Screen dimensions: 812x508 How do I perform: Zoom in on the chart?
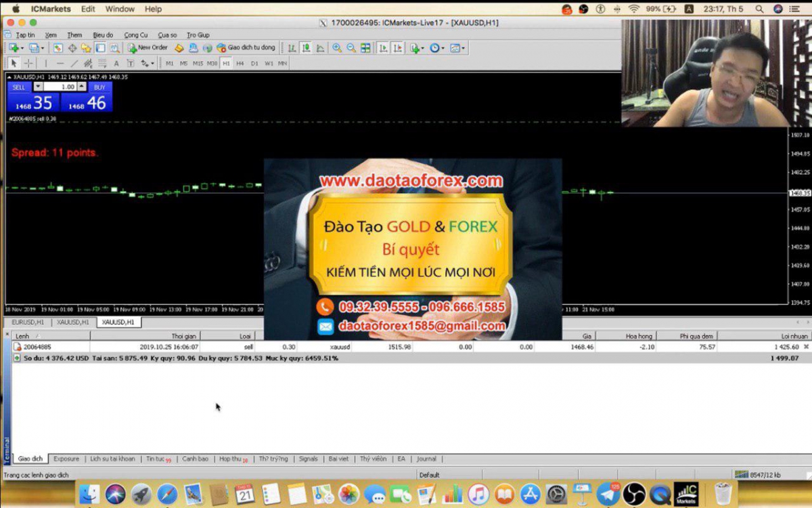(337, 48)
